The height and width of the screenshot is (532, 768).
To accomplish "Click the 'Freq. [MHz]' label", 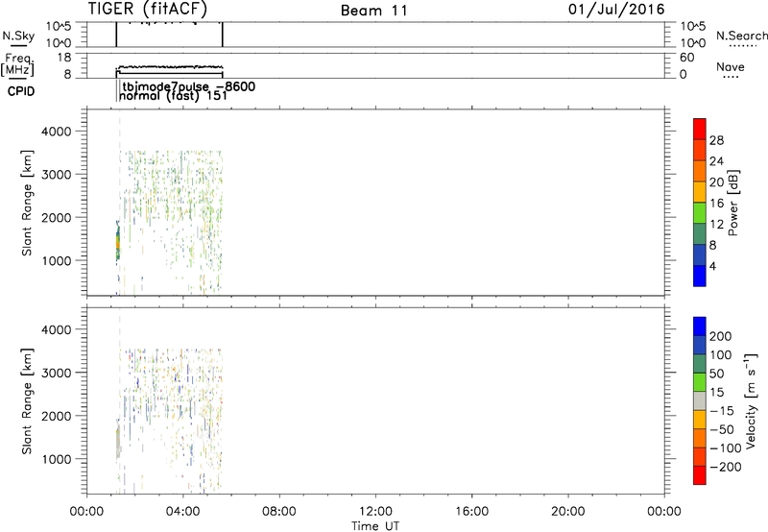I will (x=17, y=64).
